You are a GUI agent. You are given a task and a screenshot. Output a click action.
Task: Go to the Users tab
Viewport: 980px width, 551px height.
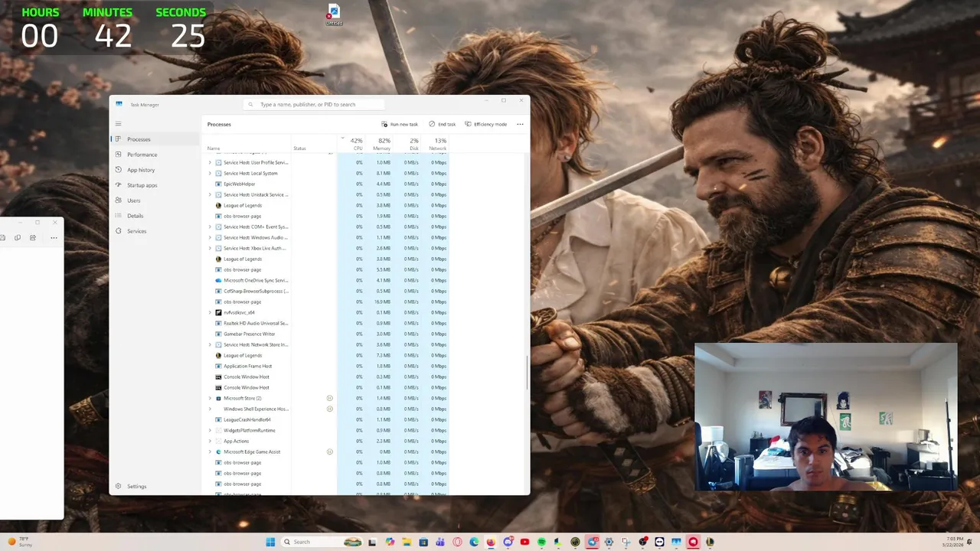pyautogui.click(x=155, y=201)
